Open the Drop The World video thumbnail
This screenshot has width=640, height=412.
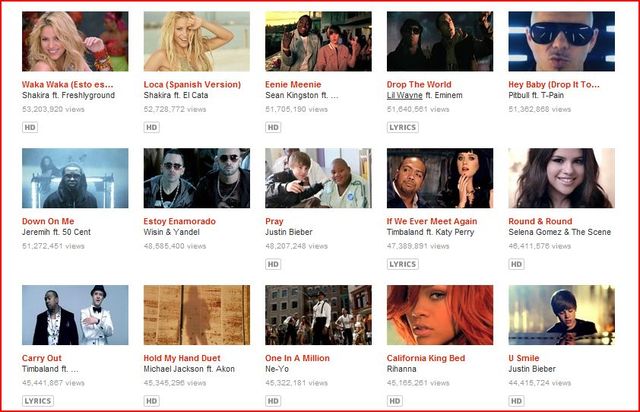440,41
